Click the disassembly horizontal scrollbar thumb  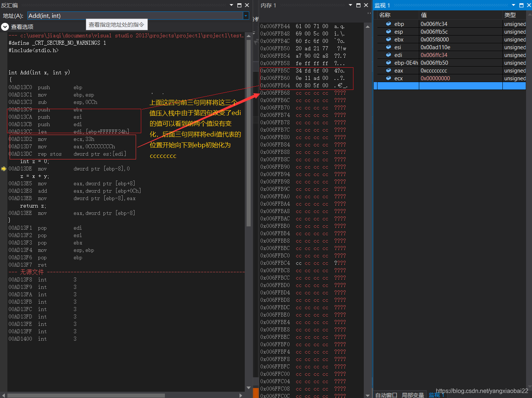click(86, 395)
